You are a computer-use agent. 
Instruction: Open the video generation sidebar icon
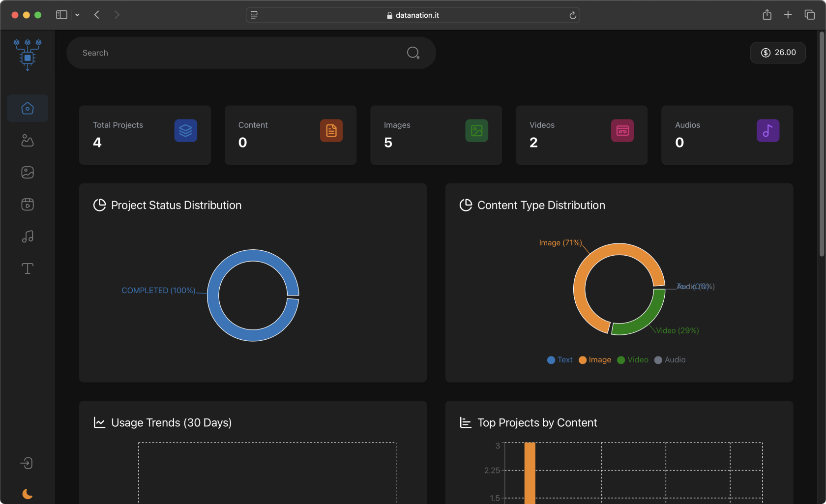tap(28, 205)
